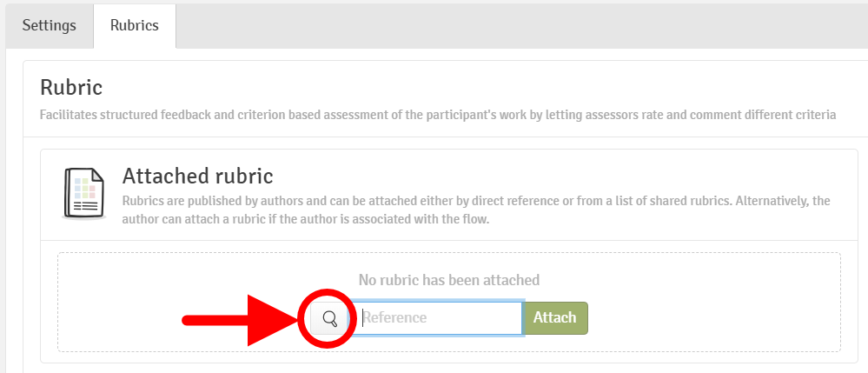Focus the Reference input field
The height and width of the screenshot is (373, 868).
pyautogui.click(x=437, y=318)
